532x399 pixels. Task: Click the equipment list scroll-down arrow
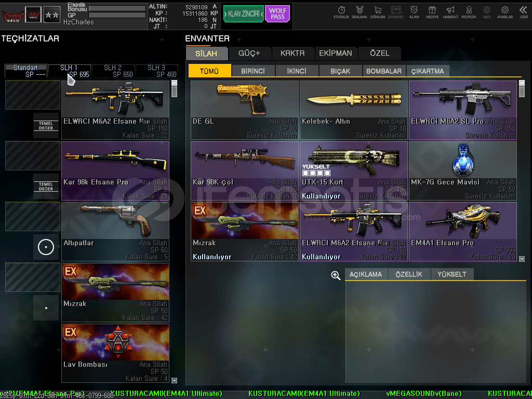tap(175, 380)
